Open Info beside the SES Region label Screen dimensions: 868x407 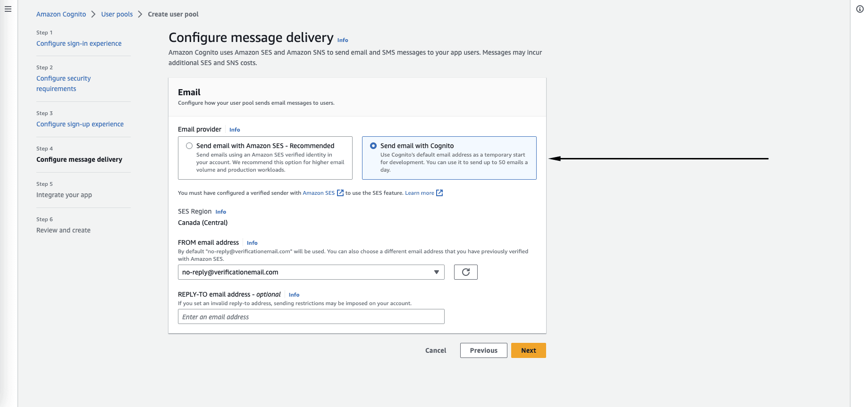click(x=221, y=212)
